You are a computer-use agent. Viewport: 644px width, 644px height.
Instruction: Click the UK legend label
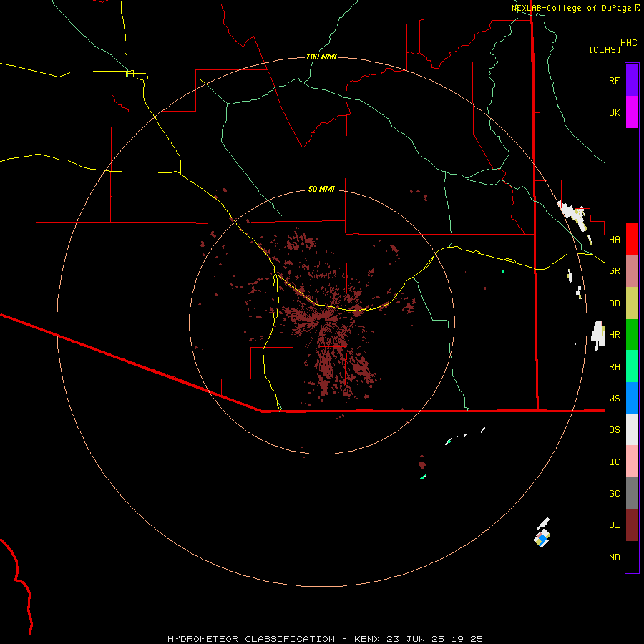614,112
